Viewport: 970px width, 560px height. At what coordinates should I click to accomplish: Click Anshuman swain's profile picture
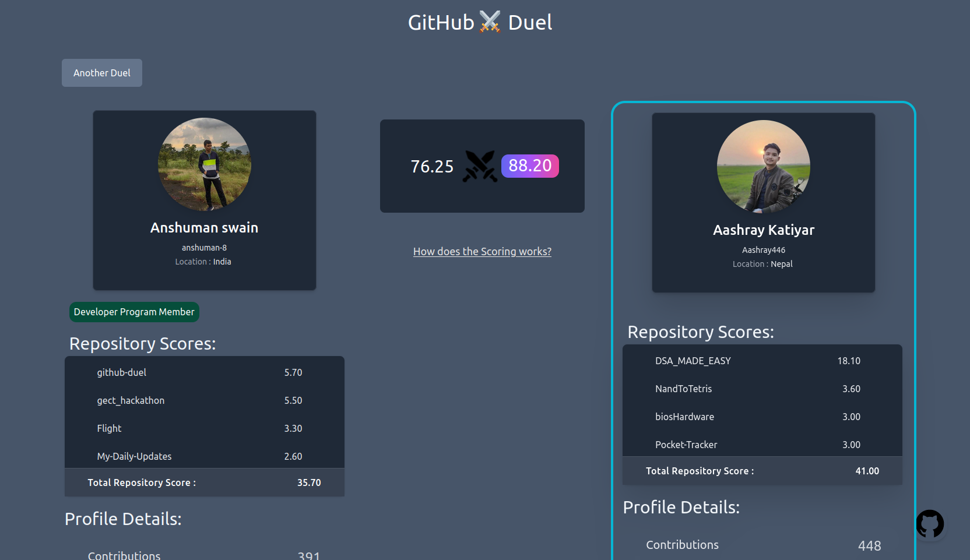coord(204,165)
